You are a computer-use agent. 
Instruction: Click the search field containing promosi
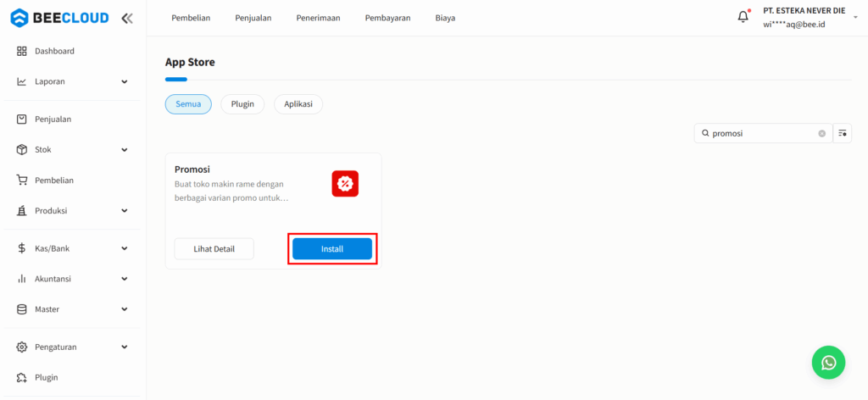[764, 133]
